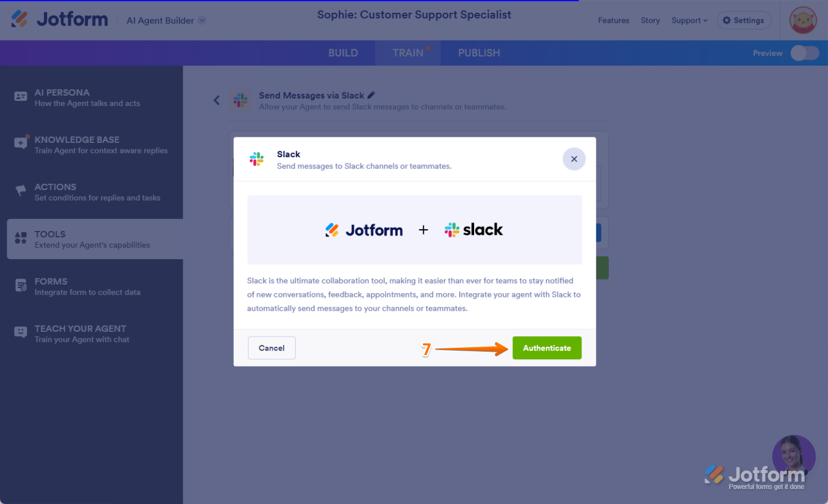Image resolution: width=828 pixels, height=504 pixels.
Task: Open the Jotform agent chat avatar
Action: (793, 457)
